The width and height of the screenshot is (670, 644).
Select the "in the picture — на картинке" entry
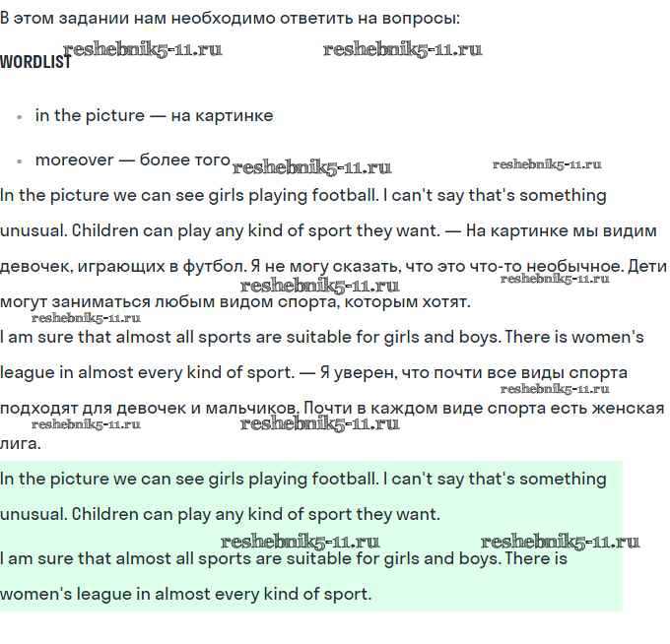pos(154,115)
